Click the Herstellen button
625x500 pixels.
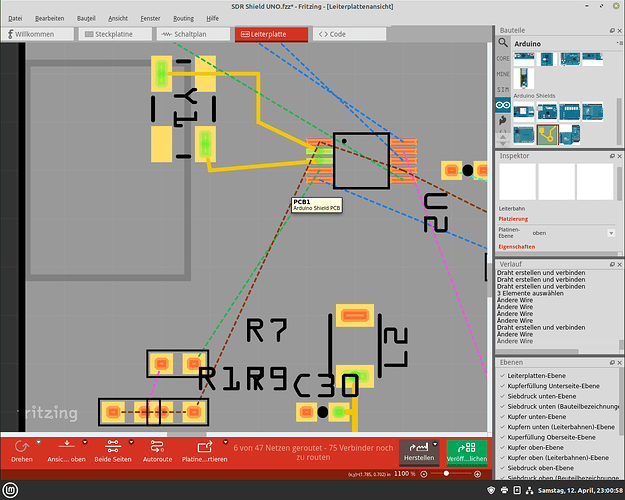point(419,453)
